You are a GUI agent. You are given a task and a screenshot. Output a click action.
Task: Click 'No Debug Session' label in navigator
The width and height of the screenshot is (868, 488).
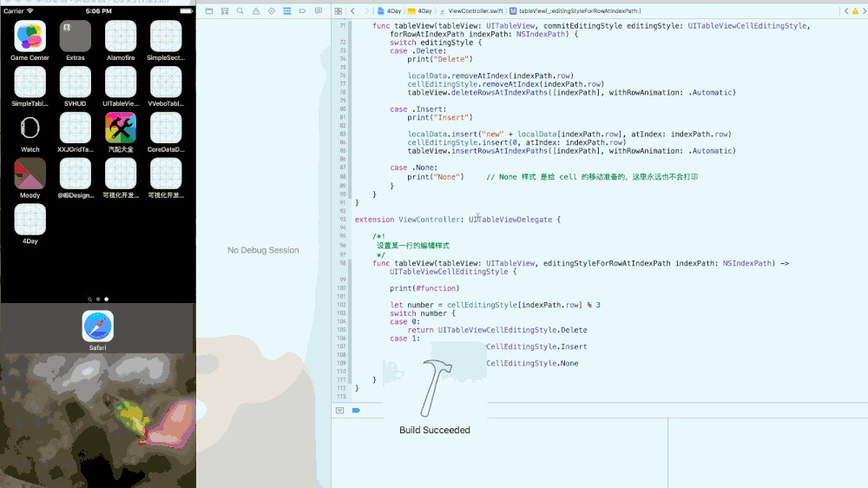(x=263, y=250)
